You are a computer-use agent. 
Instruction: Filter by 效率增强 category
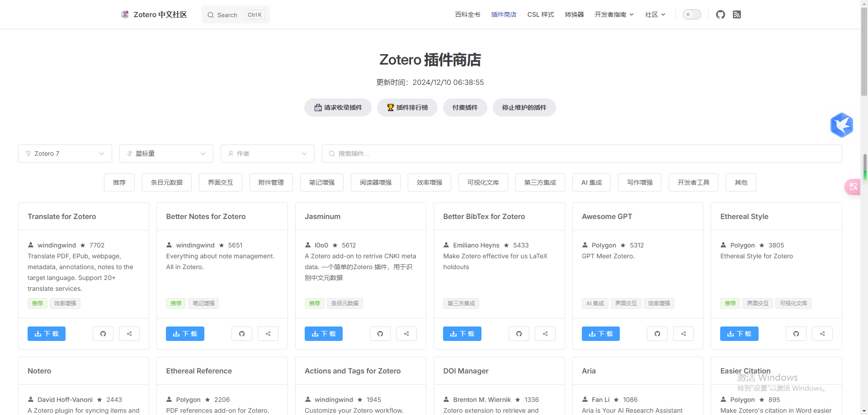[x=429, y=182]
